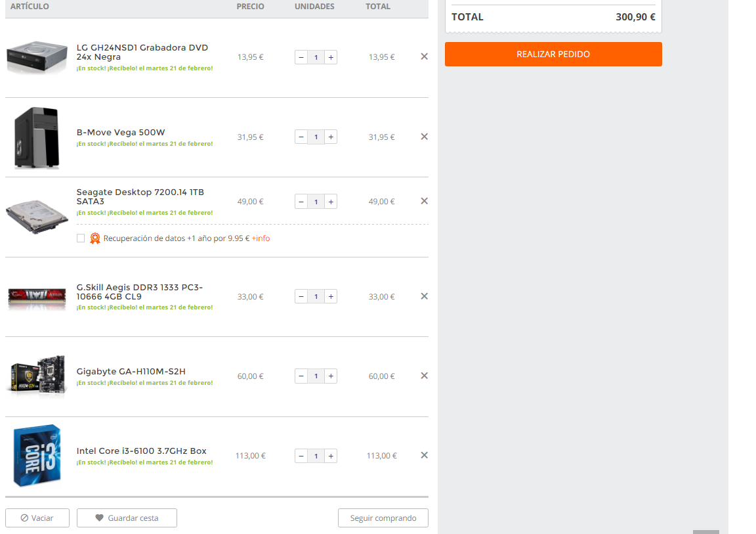Remove G.Skill Aegis DDR3 memory item
This screenshot has height=534, width=756.
coord(424,296)
